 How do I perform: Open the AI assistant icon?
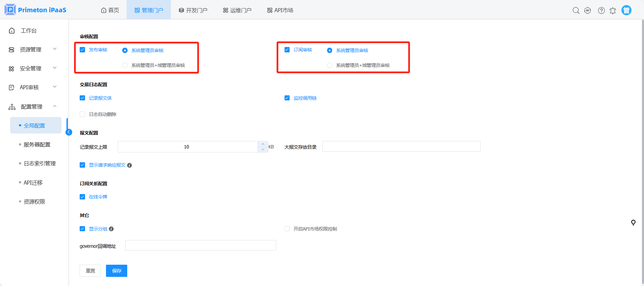(588, 10)
